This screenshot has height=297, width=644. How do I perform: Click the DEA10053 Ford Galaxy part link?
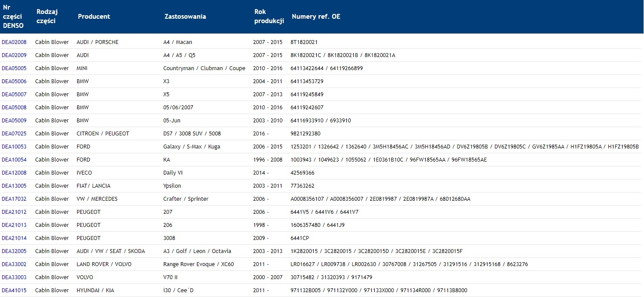tap(14, 147)
